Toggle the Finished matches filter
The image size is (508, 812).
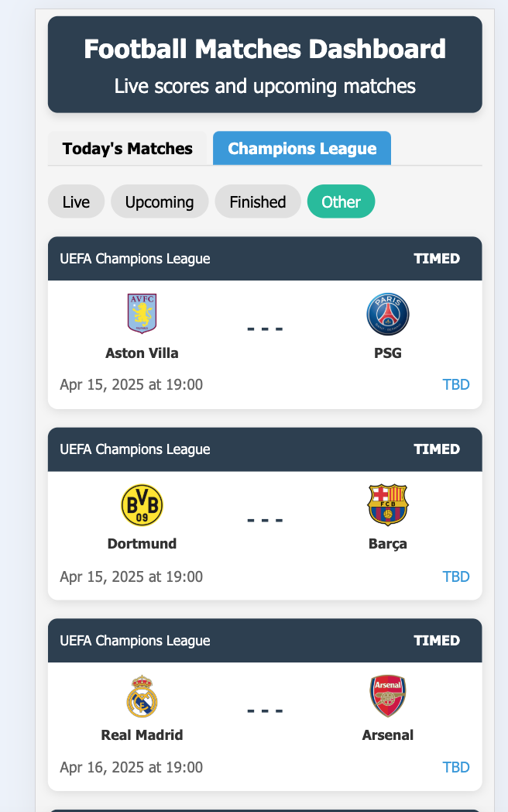pos(258,201)
